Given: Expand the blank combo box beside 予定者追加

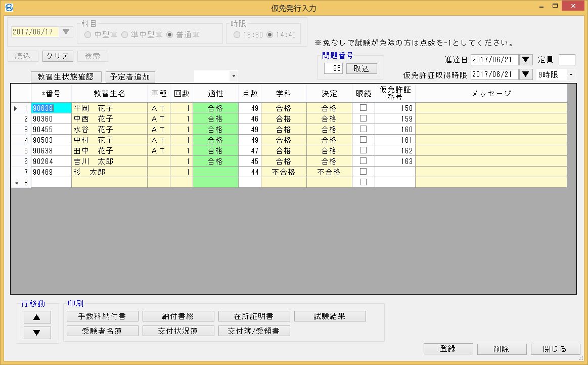Looking at the screenshot, I should 233,76.
